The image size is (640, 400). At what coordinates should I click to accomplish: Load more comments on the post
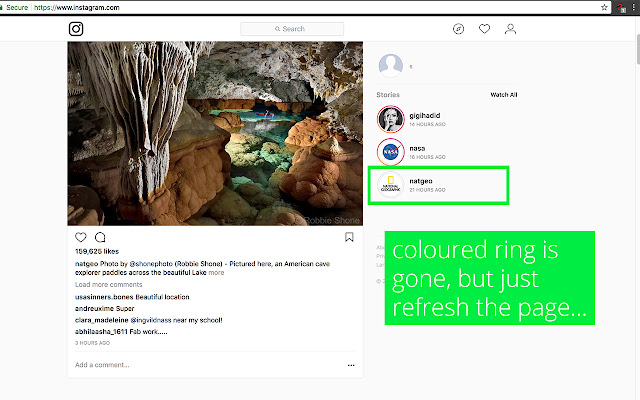point(107,285)
